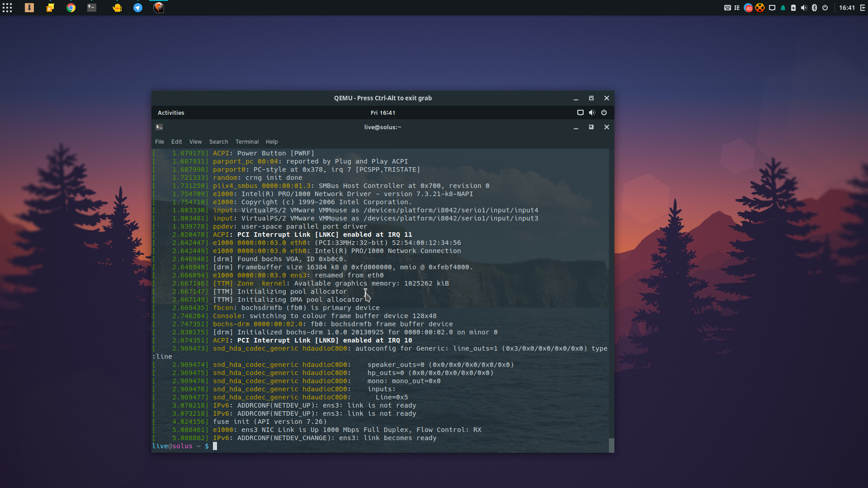The image size is (868, 488).
Task: Click 'ens3 NIC Link is Up 1000 Mbps' line
Action: click(347, 430)
